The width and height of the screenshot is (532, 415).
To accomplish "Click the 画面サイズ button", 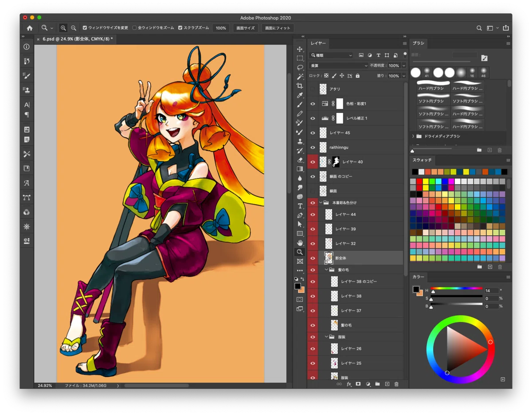I will (x=246, y=28).
